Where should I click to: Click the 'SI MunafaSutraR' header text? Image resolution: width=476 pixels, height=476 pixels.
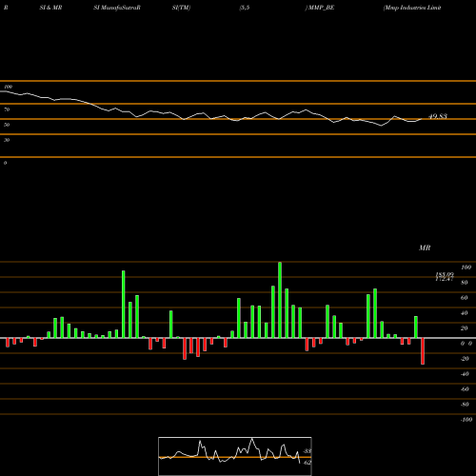pyautogui.click(x=117, y=8)
